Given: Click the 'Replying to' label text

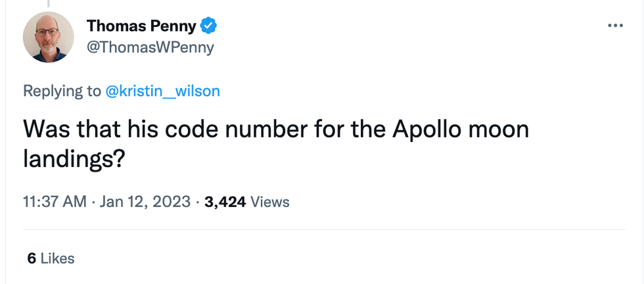Looking at the screenshot, I should (62, 91).
